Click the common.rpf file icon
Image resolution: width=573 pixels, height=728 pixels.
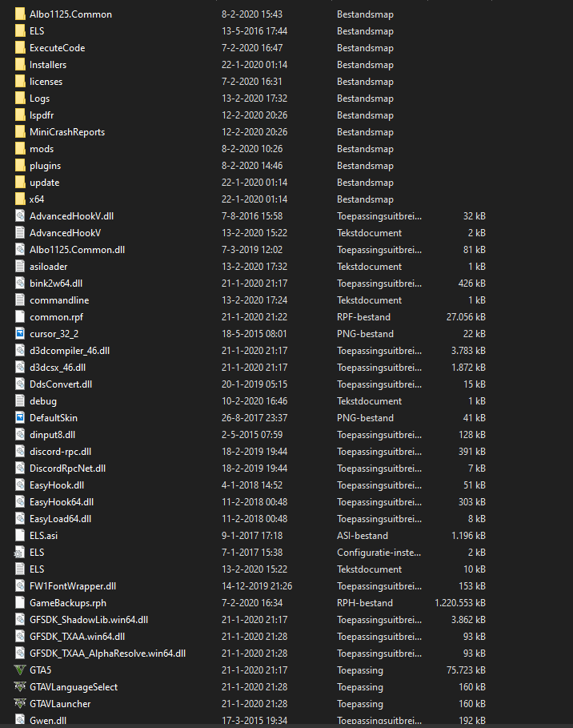pos(20,316)
